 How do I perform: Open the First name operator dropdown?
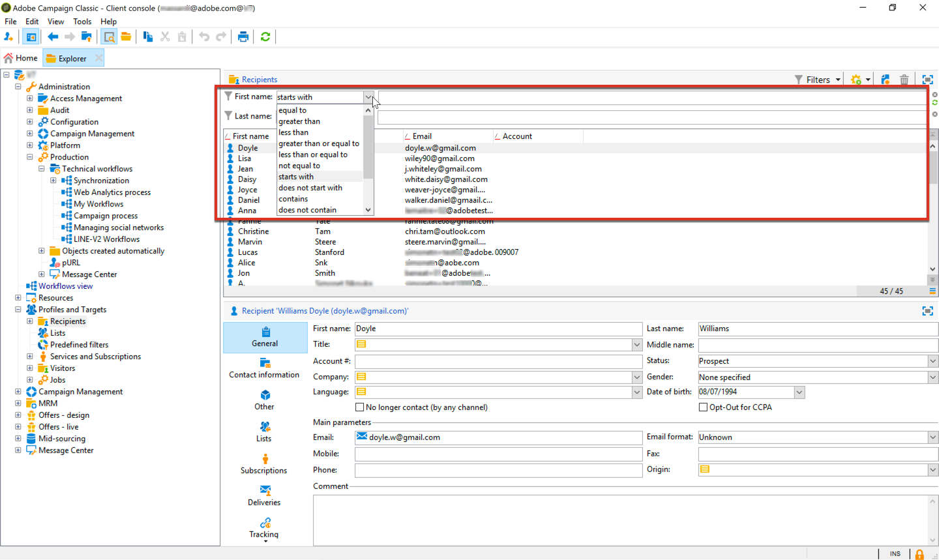coord(368,97)
